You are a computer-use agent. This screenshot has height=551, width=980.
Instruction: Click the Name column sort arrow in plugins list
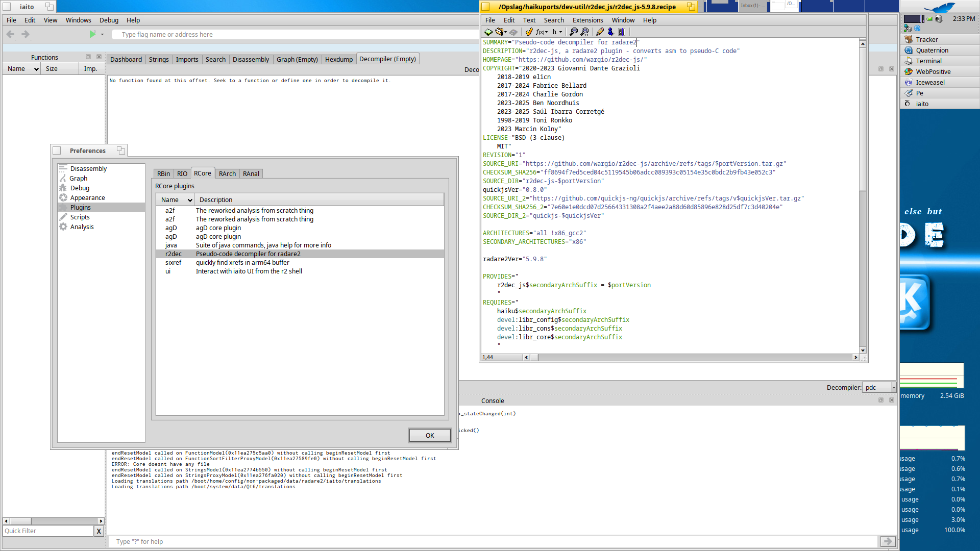pyautogui.click(x=190, y=200)
